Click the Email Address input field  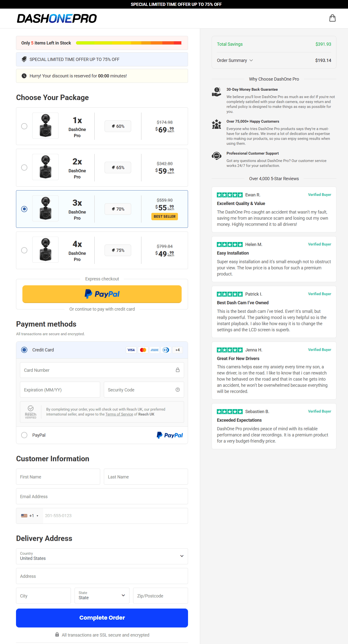coord(102,496)
